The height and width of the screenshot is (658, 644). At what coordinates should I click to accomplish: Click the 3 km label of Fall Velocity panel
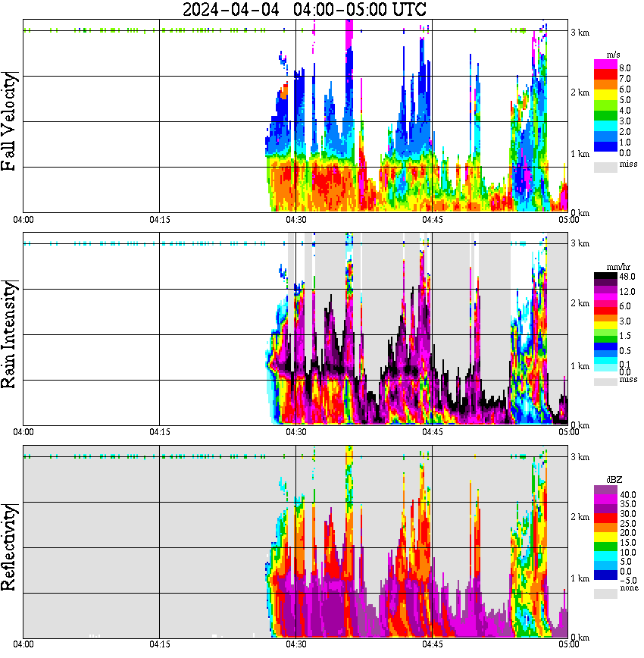(580, 33)
